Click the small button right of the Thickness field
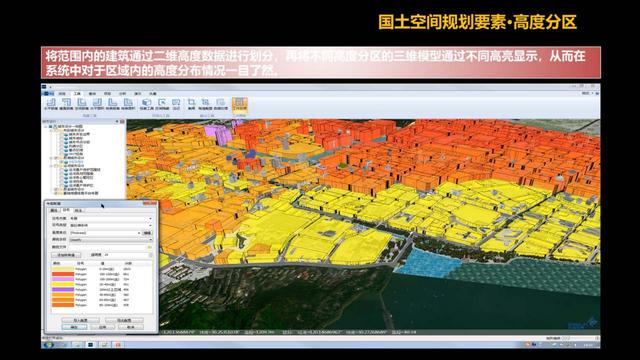 point(147,233)
